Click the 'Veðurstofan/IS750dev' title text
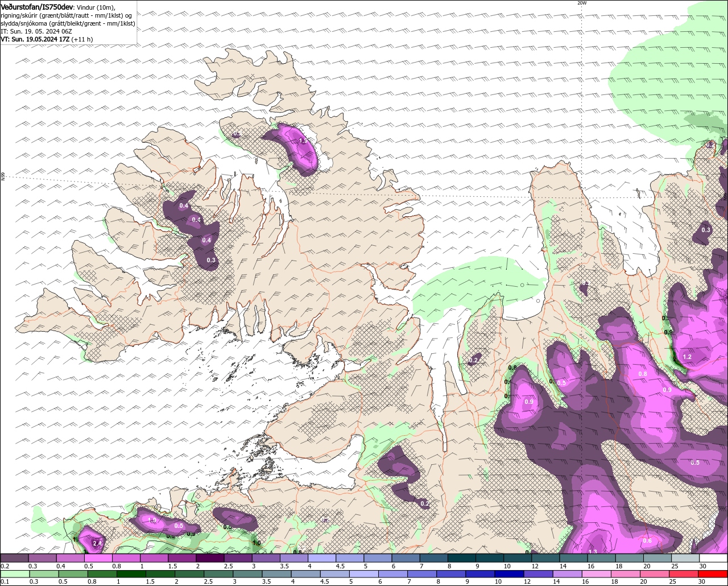 tap(37, 7)
